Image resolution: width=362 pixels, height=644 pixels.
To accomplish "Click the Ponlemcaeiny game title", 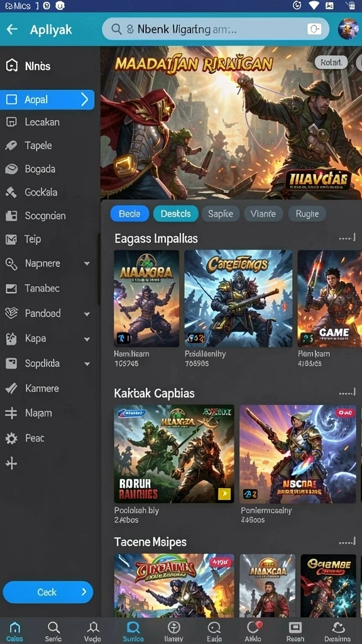I will (266, 511).
